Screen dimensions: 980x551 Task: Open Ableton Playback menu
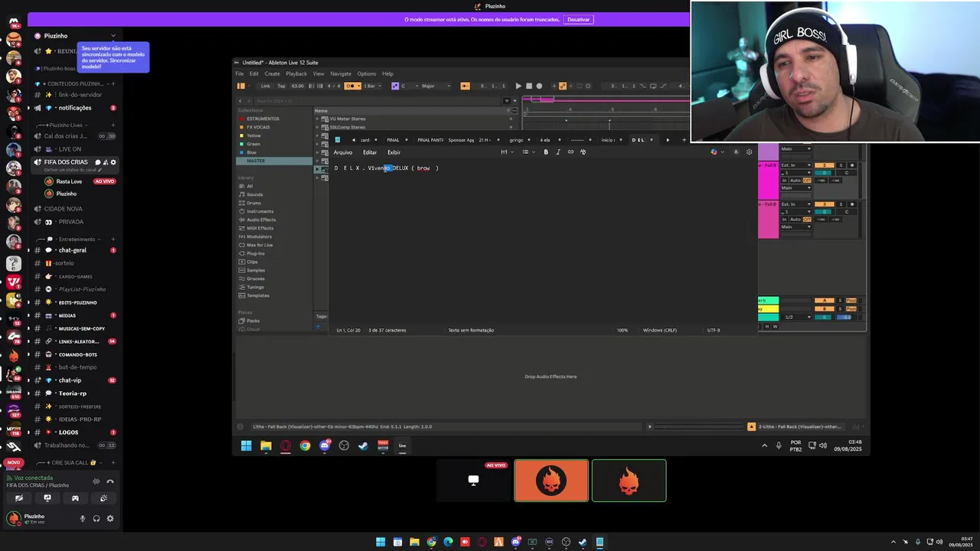click(296, 74)
